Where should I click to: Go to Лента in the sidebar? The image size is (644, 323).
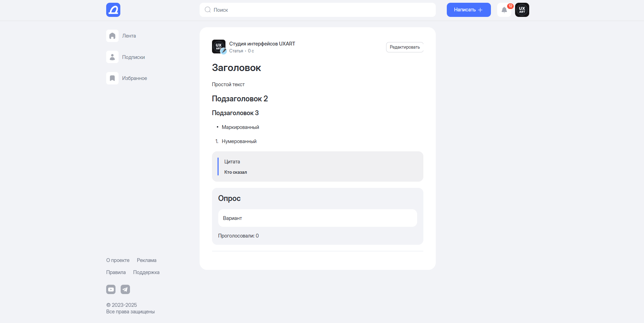129,36
